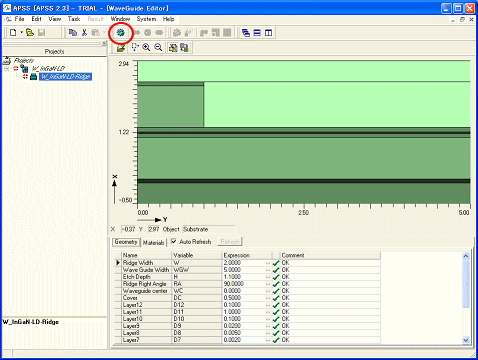Image resolution: width=478 pixels, height=360 pixels.
Task: Open a project with the folder icon
Action: pos(30,33)
